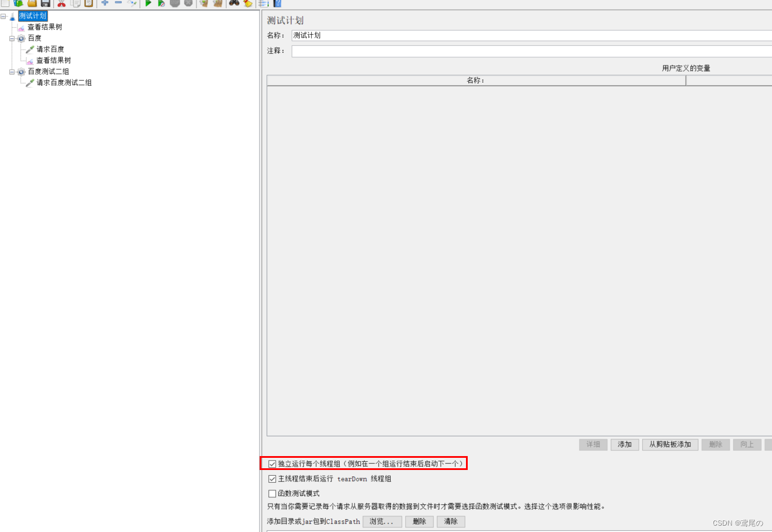Expand all nodes with the plus icon
The image size is (772, 532).
[x=105, y=3]
